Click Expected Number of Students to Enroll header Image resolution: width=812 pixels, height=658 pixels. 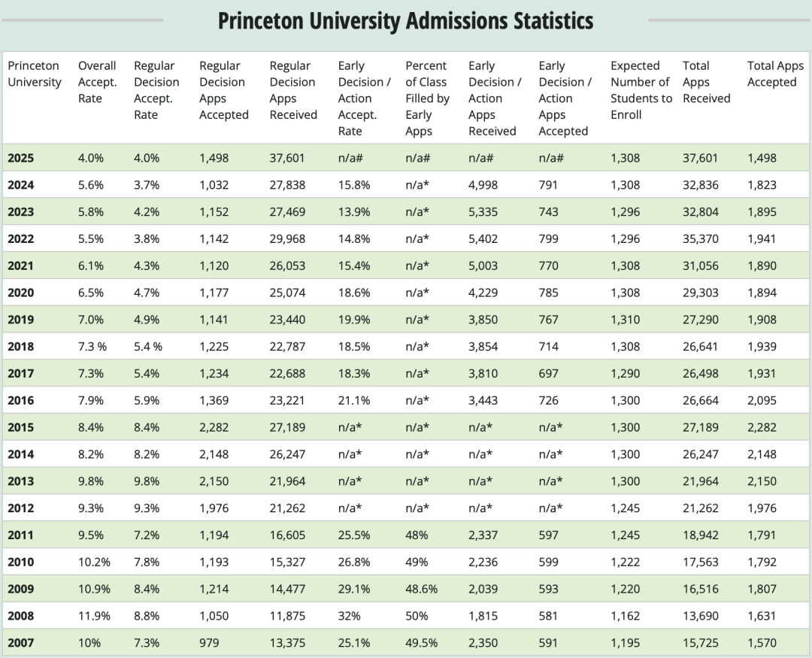[x=639, y=90]
